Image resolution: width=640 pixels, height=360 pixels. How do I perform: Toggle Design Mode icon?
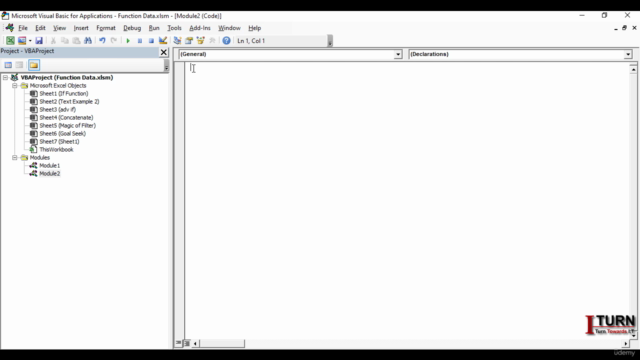click(x=163, y=40)
